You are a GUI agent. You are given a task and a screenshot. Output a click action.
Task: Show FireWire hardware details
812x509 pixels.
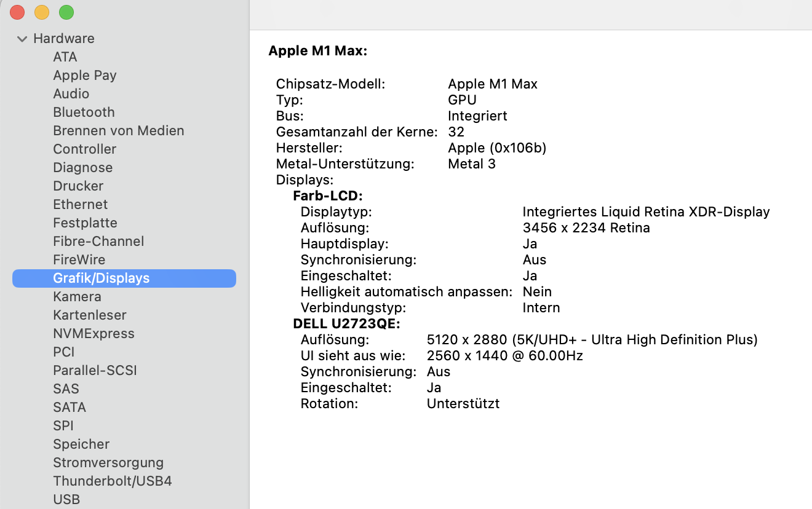tap(79, 260)
